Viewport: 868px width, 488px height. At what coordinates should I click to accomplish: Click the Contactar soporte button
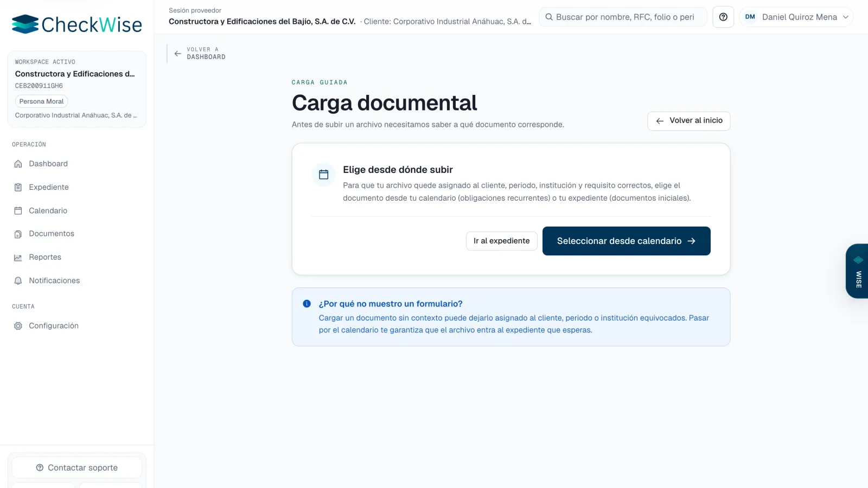tap(76, 467)
